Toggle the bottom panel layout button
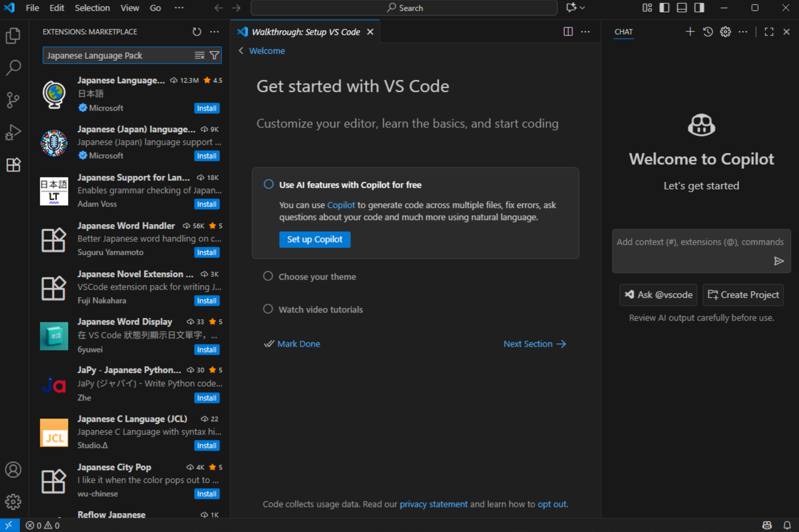799x532 pixels. click(x=682, y=8)
